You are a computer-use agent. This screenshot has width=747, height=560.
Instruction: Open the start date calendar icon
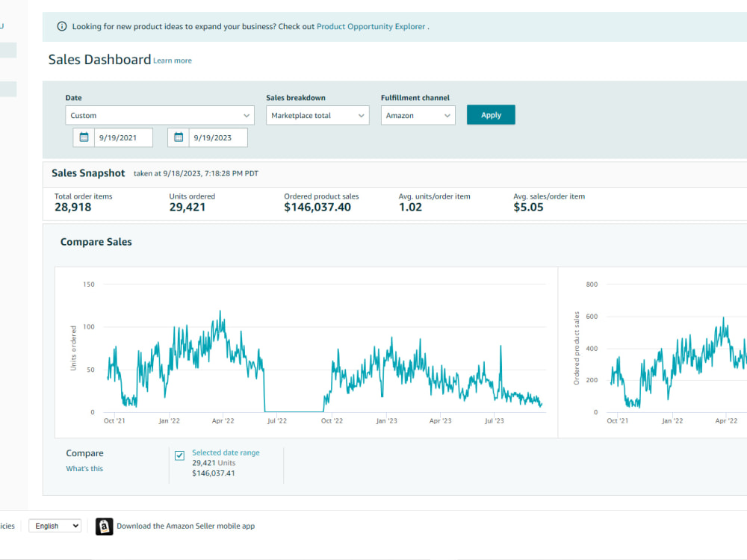(x=84, y=137)
